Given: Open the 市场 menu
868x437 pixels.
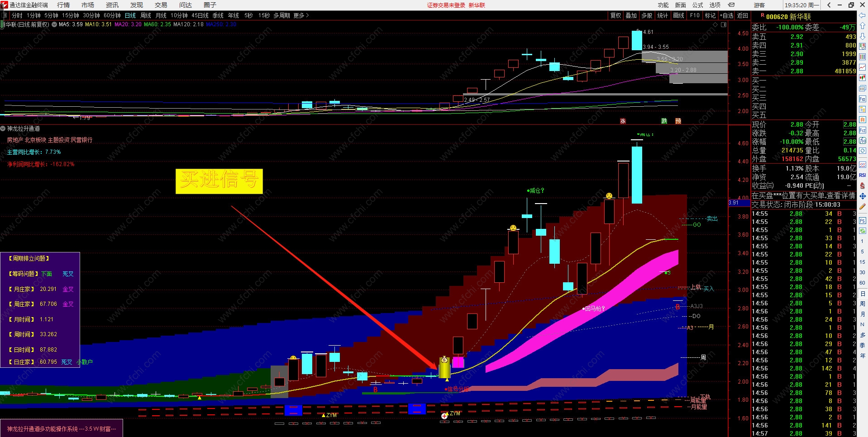Looking at the screenshot, I should pos(88,5).
